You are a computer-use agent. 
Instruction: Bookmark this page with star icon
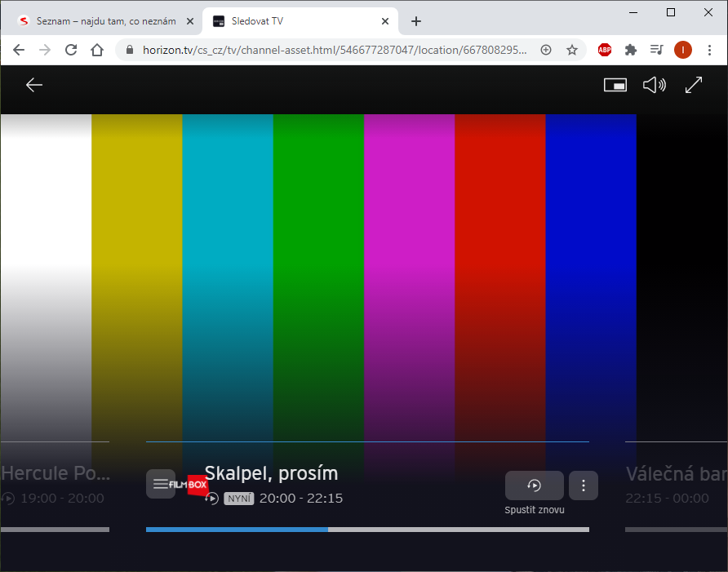(x=572, y=50)
